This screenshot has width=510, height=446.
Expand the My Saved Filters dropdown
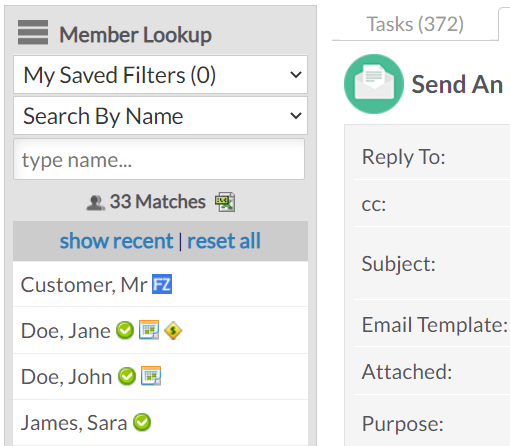tap(160, 75)
